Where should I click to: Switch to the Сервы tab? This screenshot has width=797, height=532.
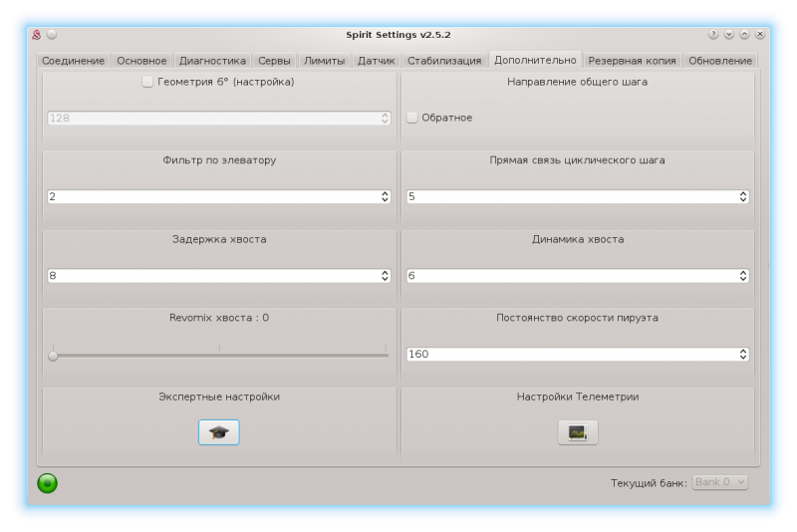(274, 61)
